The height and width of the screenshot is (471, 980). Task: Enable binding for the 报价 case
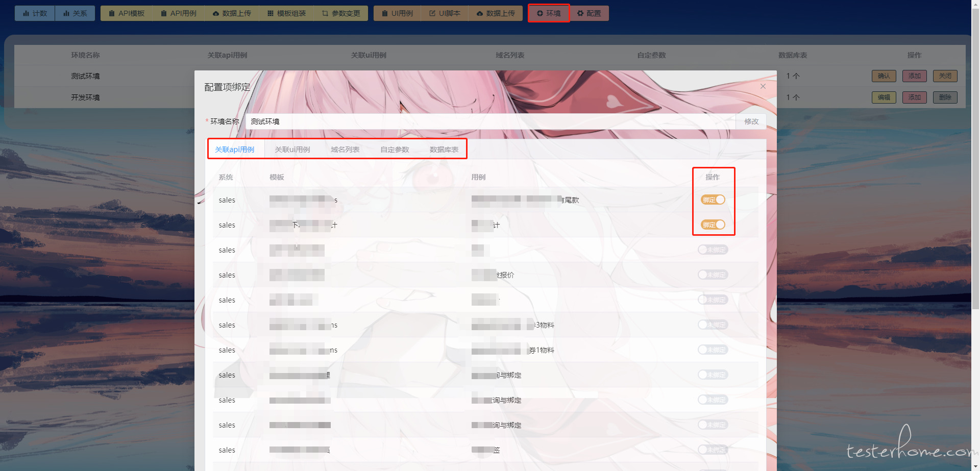pos(713,275)
